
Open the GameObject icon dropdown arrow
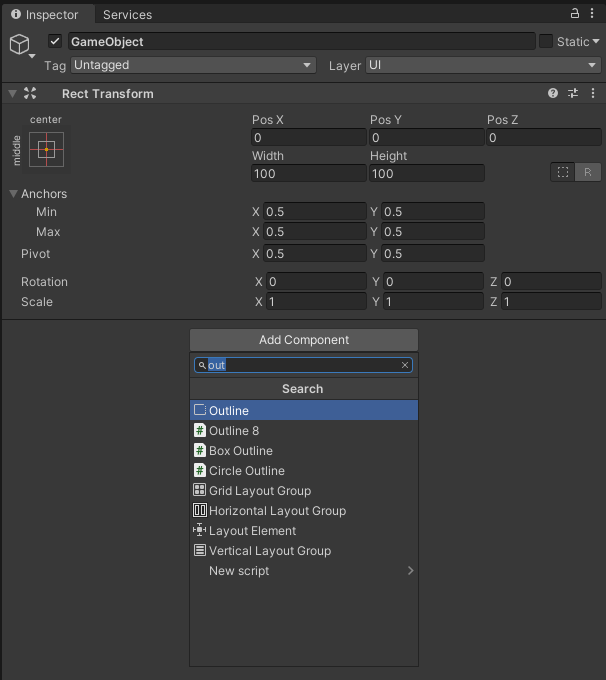point(32,56)
